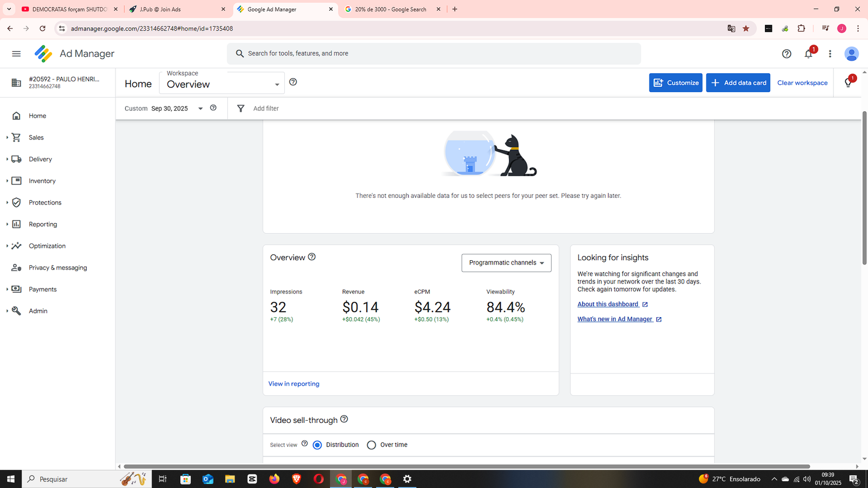Click the Overview card help icon

[x=312, y=257]
